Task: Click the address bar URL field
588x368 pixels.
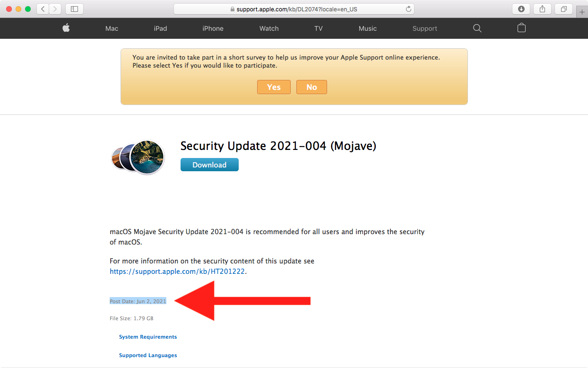Action: [294, 9]
